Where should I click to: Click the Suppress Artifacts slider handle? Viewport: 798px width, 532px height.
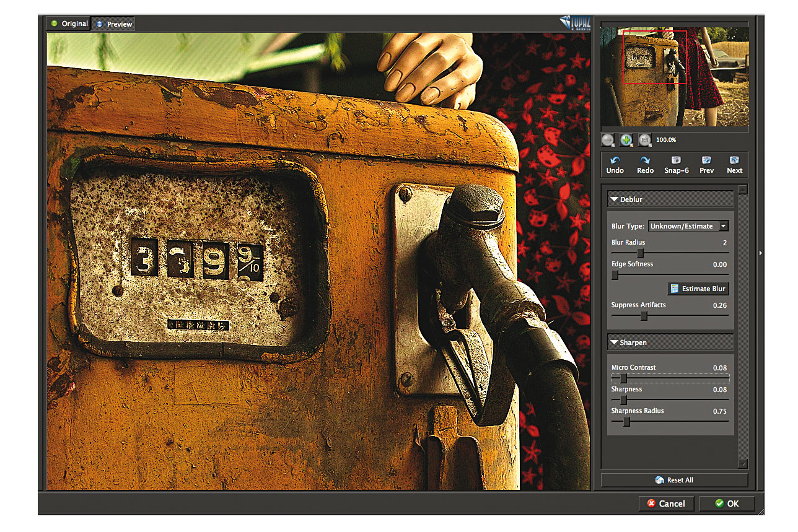click(x=644, y=316)
